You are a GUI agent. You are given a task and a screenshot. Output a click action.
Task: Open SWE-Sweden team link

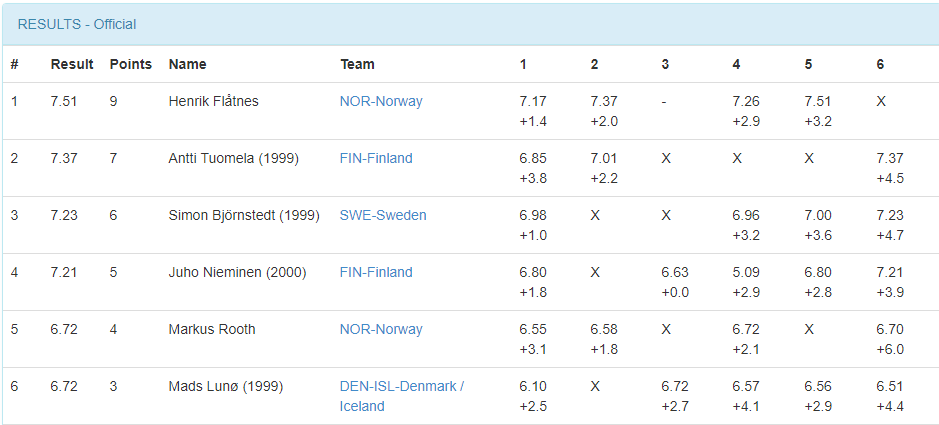[383, 215]
